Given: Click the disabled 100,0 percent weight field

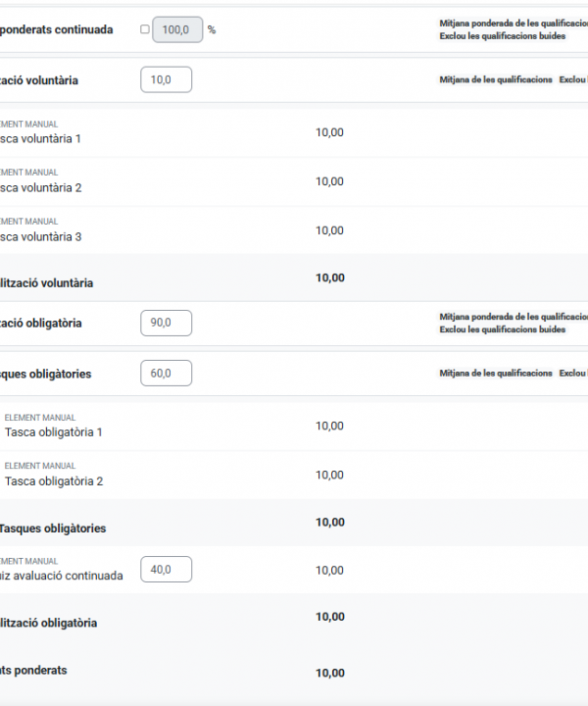Looking at the screenshot, I should (x=177, y=29).
